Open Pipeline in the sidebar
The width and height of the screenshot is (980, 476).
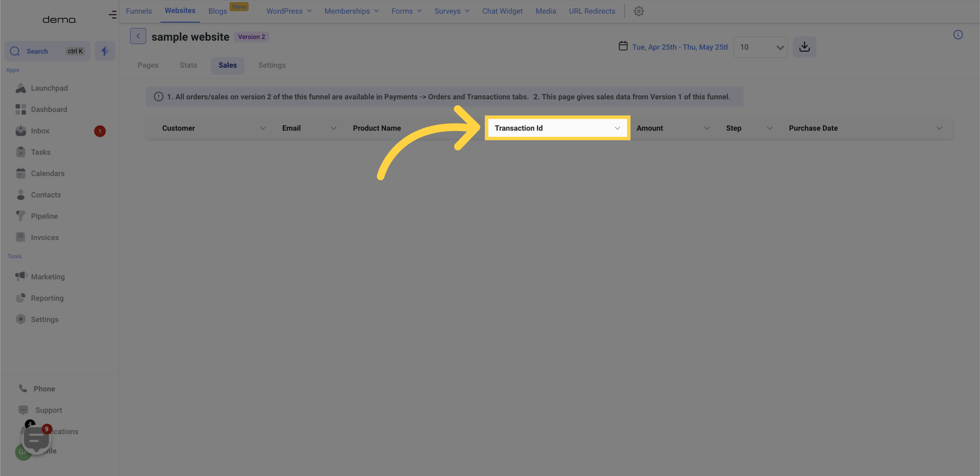tap(44, 216)
